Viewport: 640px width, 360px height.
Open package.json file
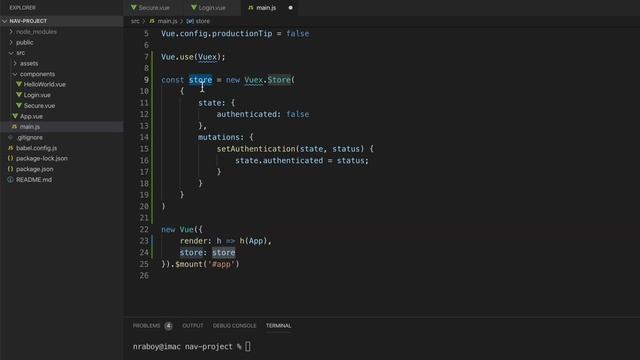(35, 169)
